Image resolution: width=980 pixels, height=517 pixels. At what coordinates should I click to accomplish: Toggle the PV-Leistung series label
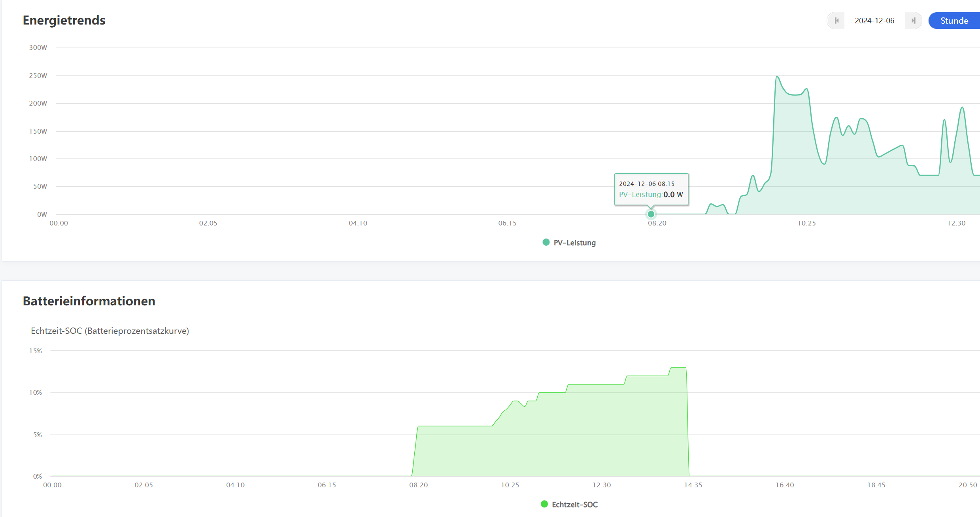pyautogui.click(x=574, y=243)
